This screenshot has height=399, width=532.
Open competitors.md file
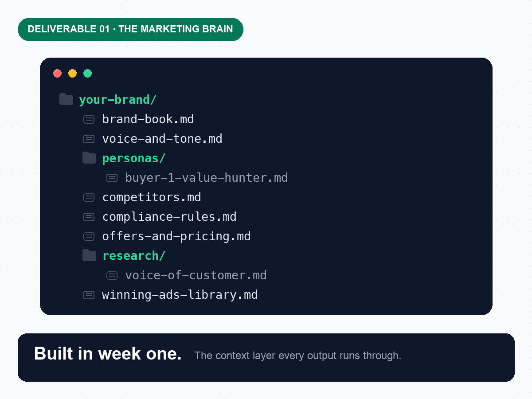coord(152,197)
